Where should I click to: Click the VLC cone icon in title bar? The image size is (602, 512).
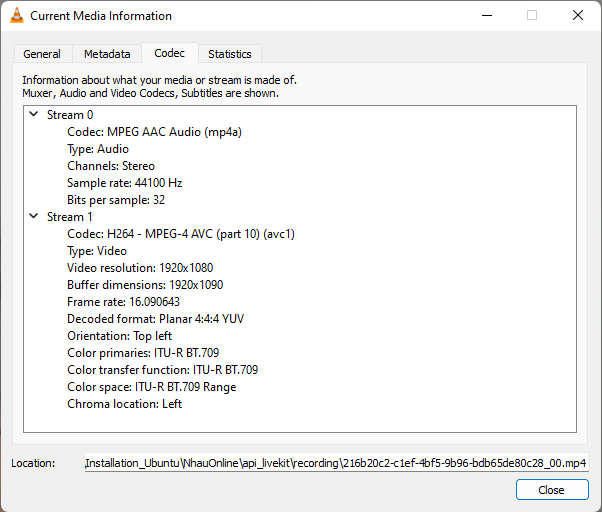[x=17, y=16]
